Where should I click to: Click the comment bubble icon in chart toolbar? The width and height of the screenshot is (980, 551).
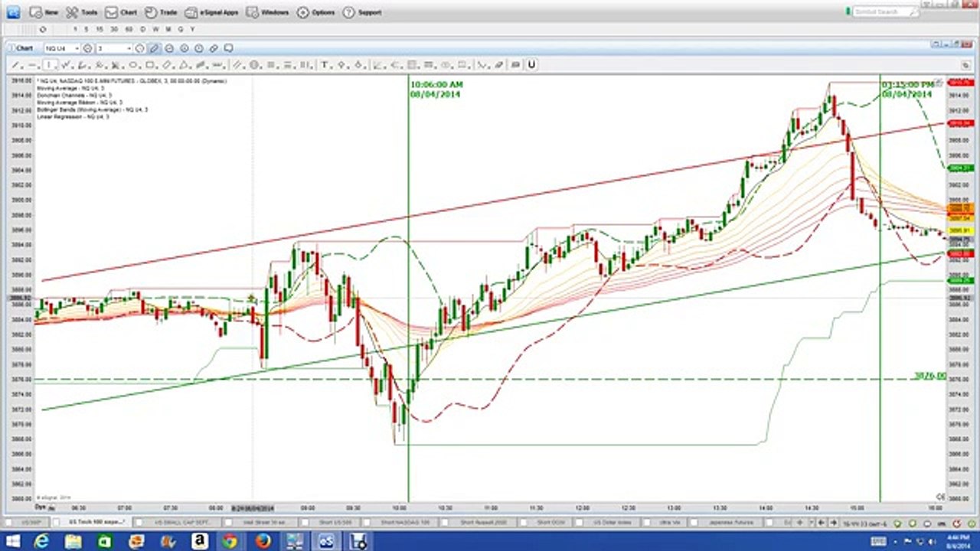[227, 48]
